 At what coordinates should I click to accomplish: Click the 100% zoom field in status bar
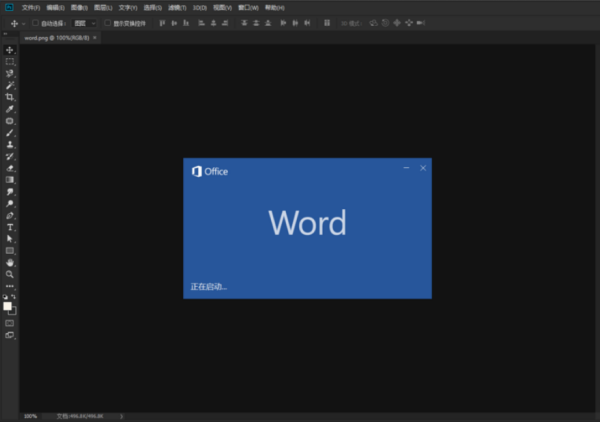31,416
